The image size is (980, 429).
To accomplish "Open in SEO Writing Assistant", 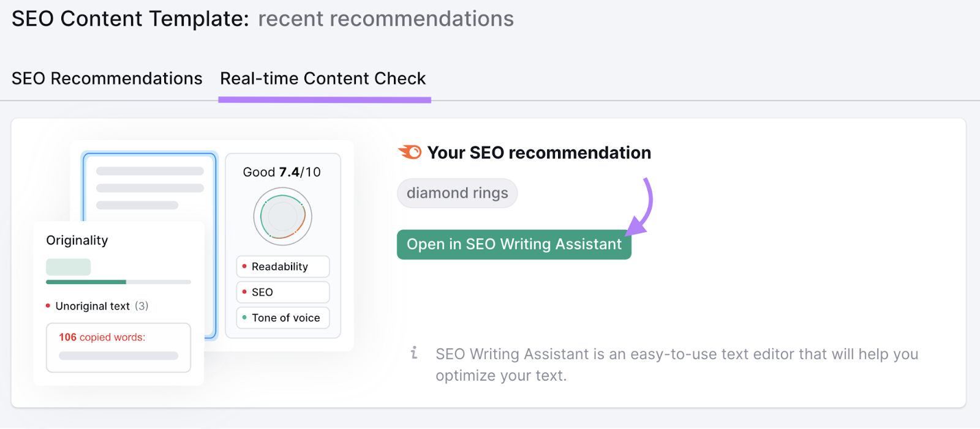I will [x=513, y=244].
